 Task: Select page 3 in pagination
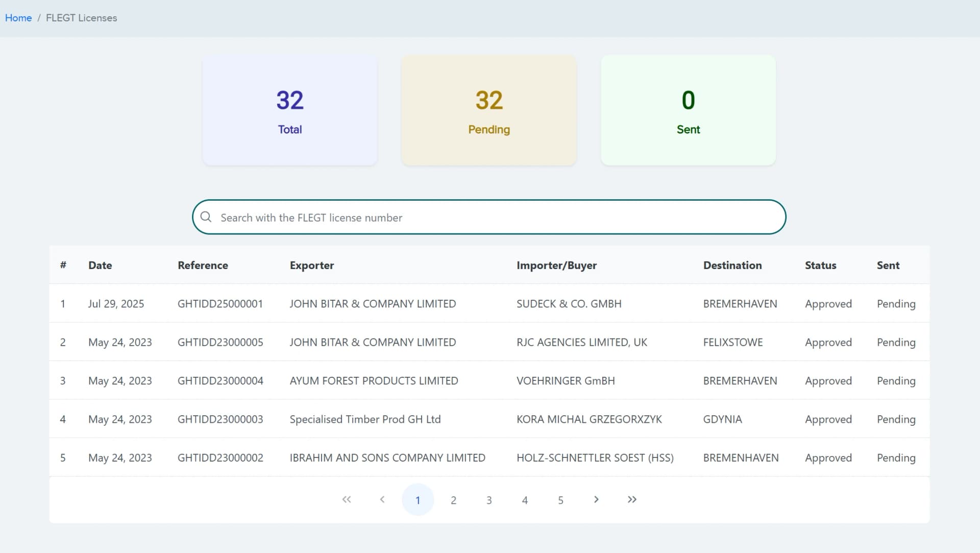pos(489,500)
